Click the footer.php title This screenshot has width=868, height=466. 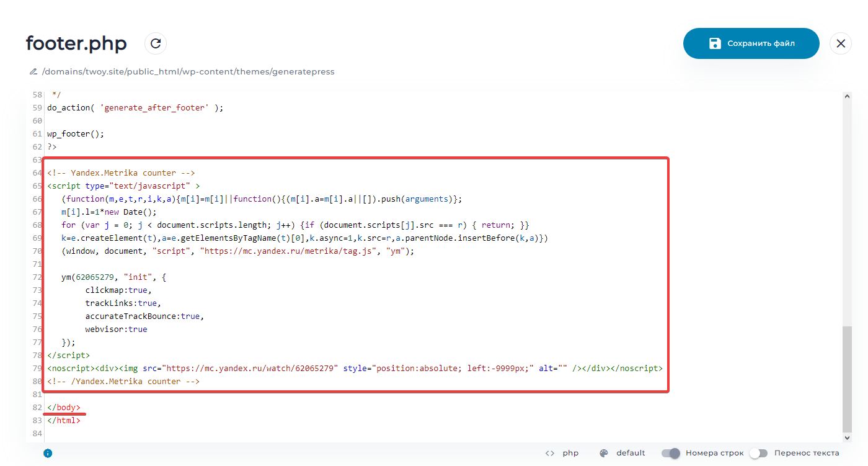tap(76, 43)
